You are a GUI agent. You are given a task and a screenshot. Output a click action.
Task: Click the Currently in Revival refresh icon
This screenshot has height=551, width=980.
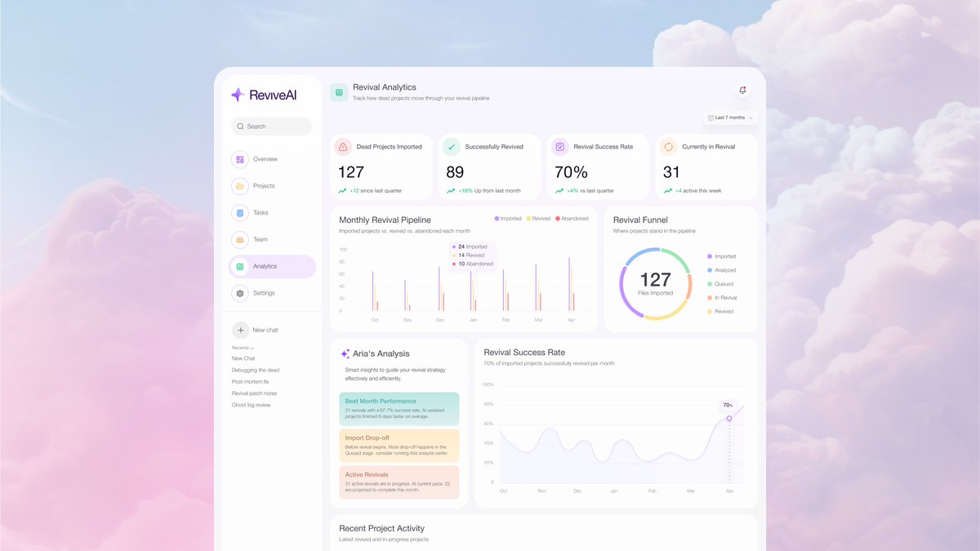[668, 147]
